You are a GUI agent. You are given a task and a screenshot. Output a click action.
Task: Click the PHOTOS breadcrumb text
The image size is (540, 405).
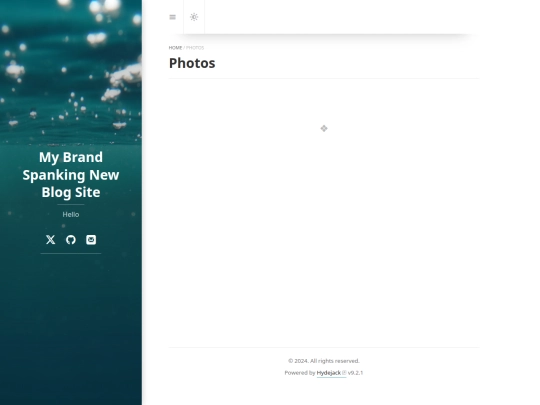tap(195, 48)
